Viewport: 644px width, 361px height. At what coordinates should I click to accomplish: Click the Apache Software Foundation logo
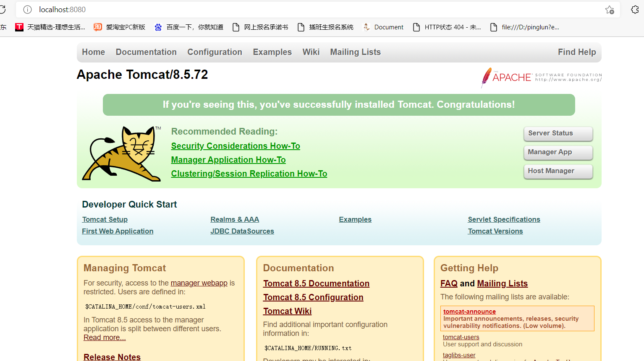541,77
